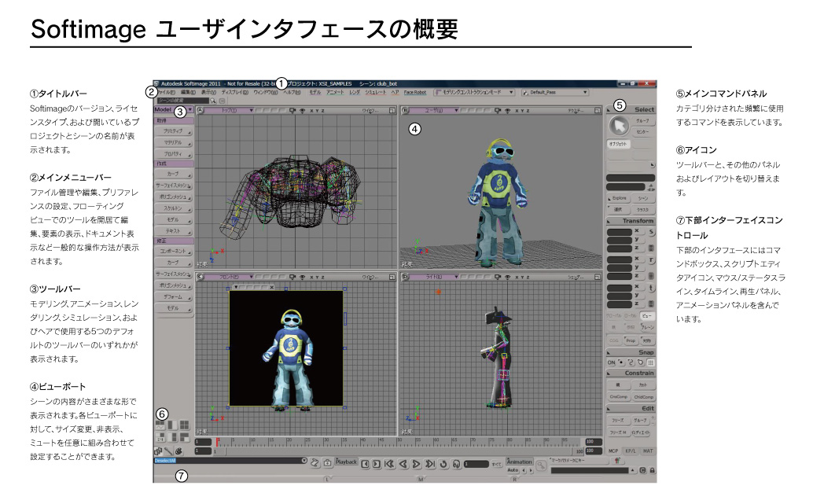The image size is (813, 504).
Task: Switch to the KP/L panel tab
Action: click(631, 451)
